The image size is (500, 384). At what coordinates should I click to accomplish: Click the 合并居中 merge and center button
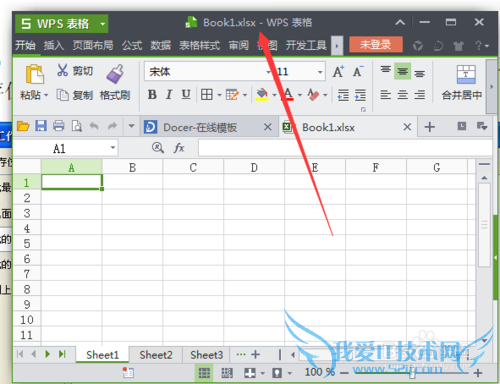(x=462, y=82)
